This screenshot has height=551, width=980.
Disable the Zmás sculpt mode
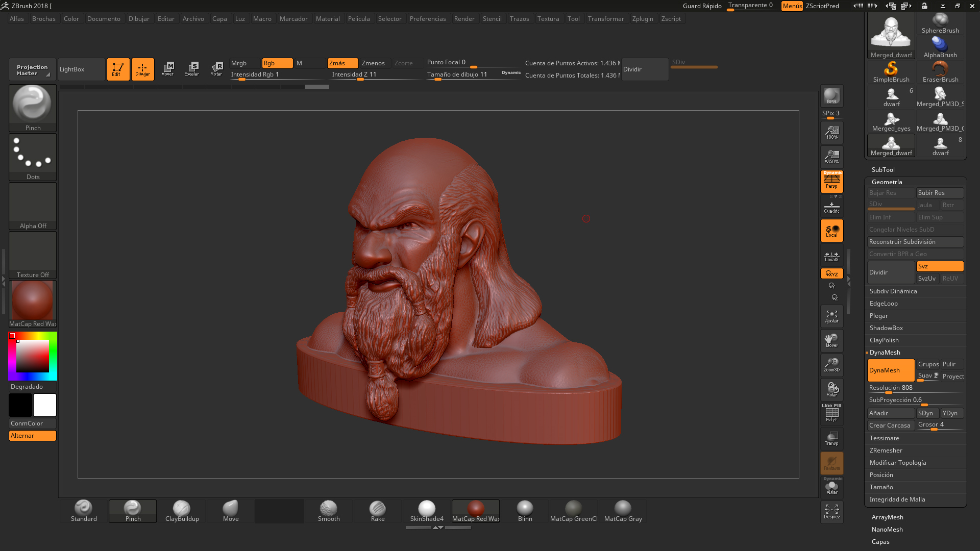click(x=342, y=63)
